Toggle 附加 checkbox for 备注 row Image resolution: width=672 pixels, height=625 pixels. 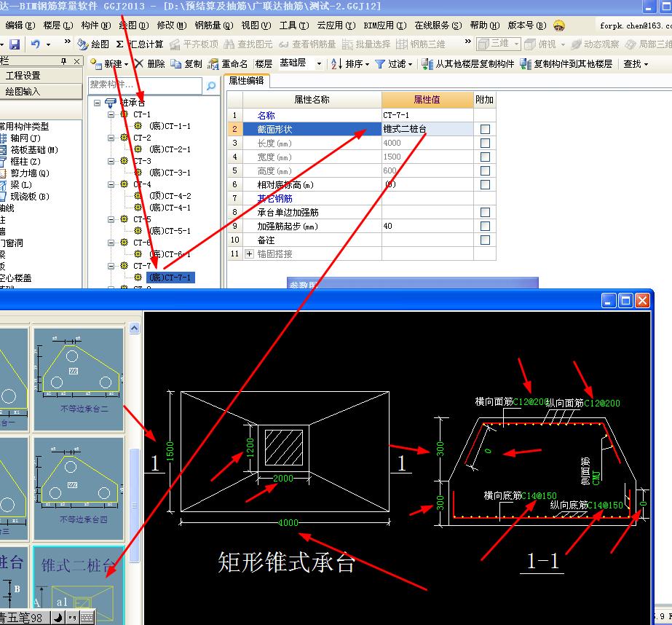(485, 240)
